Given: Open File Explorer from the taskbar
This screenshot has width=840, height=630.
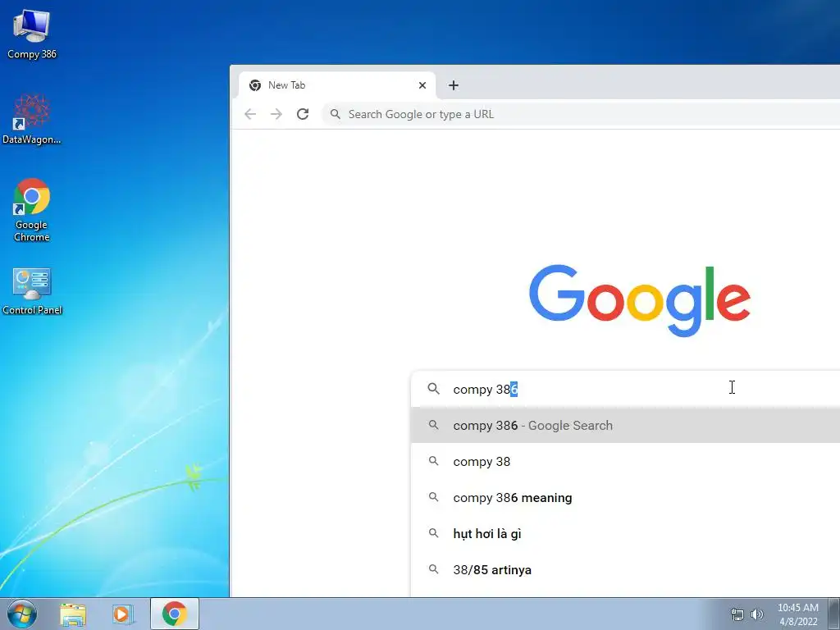Looking at the screenshot, I should 73,614.
